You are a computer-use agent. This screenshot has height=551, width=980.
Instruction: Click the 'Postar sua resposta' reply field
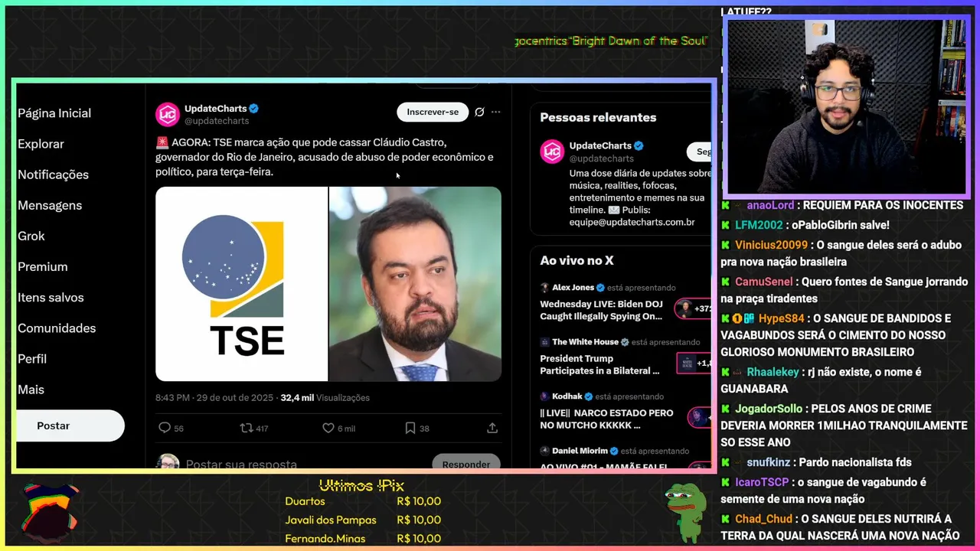point(241,464)
